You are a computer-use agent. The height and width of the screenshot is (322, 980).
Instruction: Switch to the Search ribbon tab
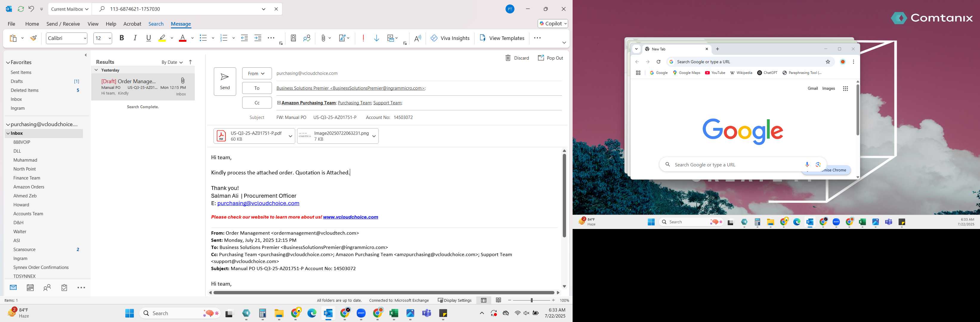coord(156,24)
